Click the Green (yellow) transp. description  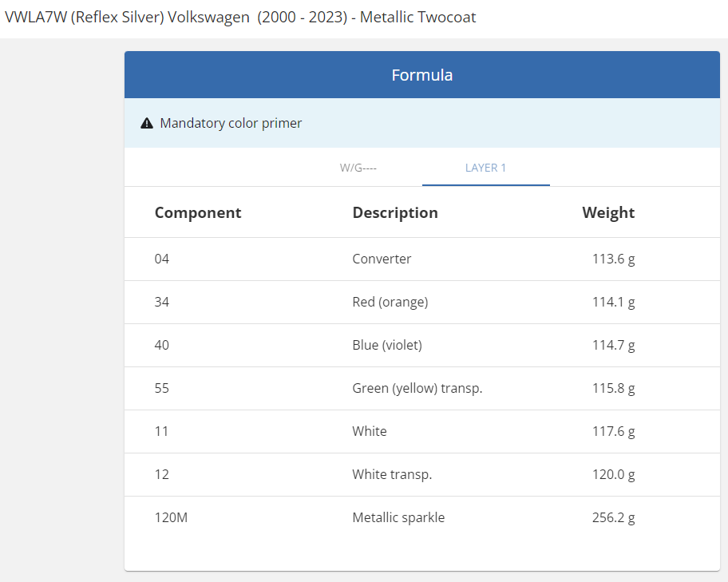417,388
